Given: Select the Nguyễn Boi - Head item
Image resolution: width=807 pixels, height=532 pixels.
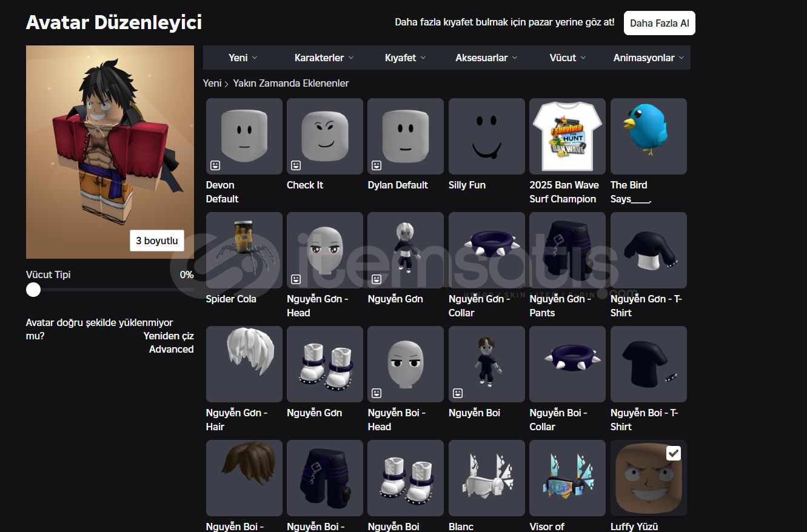Looking at the screenshot, I should [x=406, y=364].
